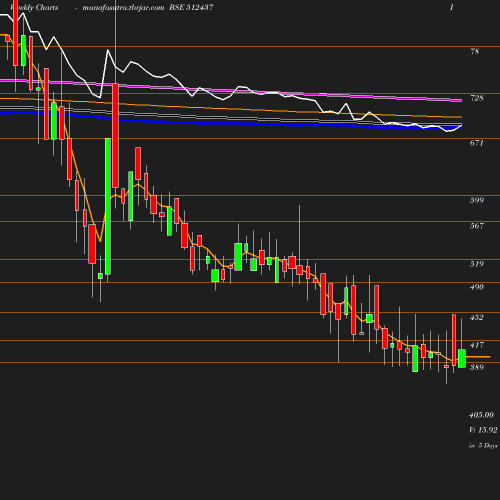Click the 'BSE 512437' symbol label

point(191,7)
